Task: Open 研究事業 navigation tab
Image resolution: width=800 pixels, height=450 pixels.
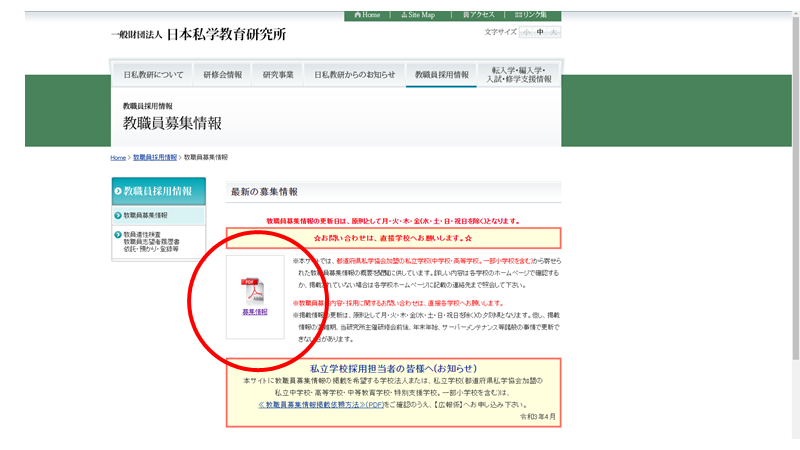Action: coord(278,75)
